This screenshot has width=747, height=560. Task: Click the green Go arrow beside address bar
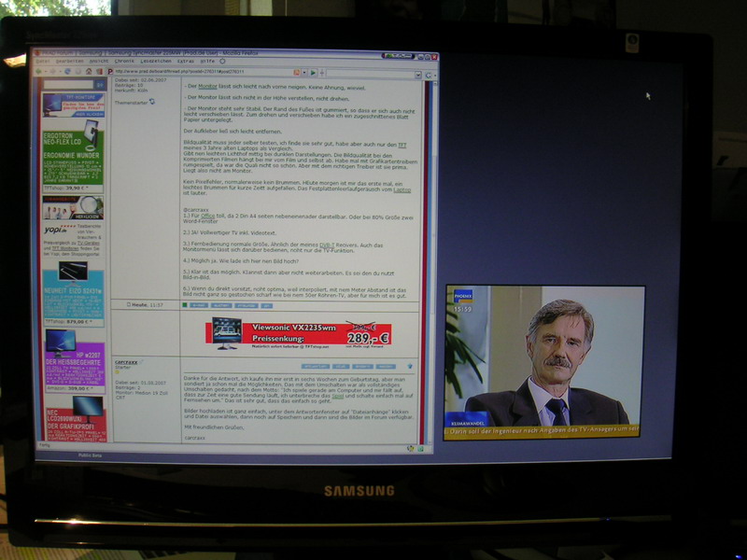click(x=313, y=72)
